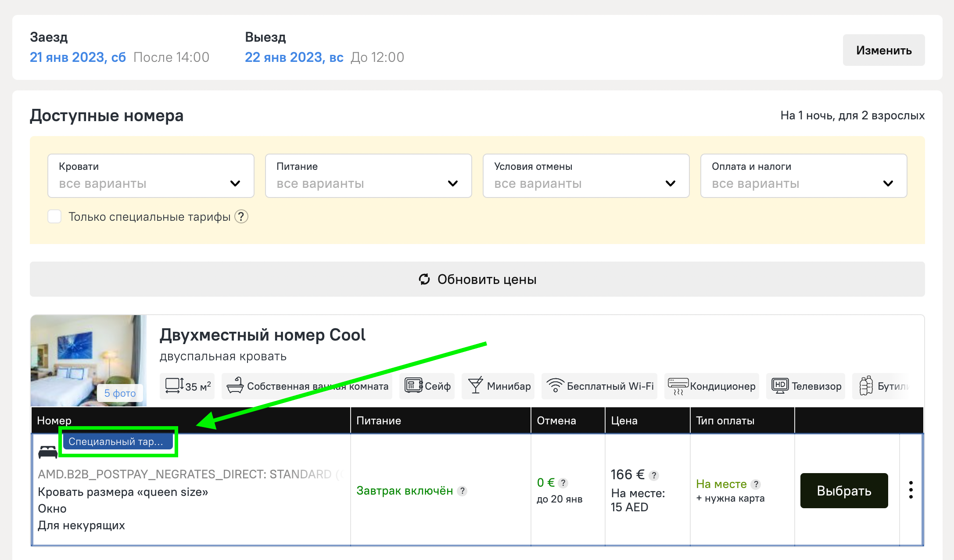Open the check-in date 21 янв 2023 link
Screen dimensions: 954x560
coord(78,57)
